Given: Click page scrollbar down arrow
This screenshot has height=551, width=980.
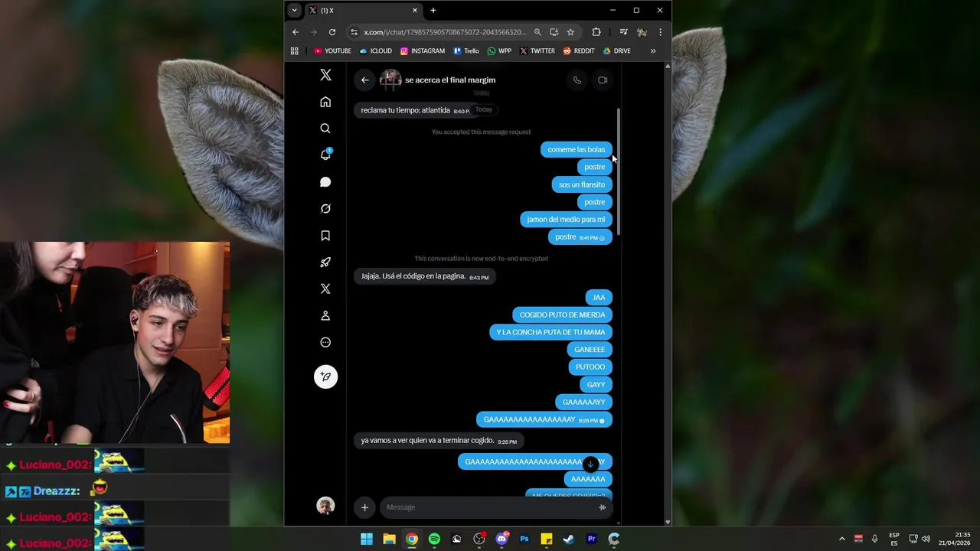Looking at the screenshot, I should (668, 522).
